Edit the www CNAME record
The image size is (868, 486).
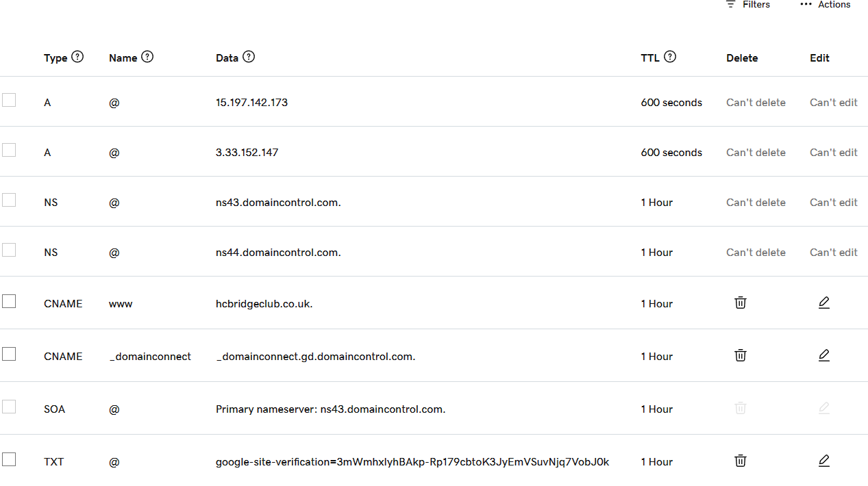click(x=823, y=303)
